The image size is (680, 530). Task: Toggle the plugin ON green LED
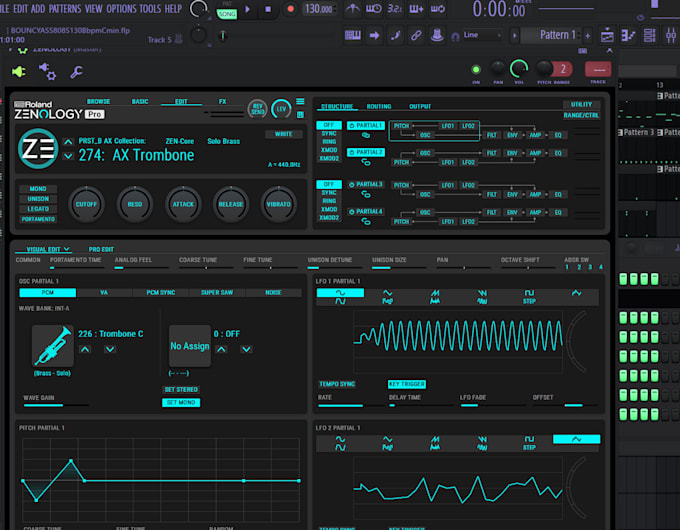[476, 69]
